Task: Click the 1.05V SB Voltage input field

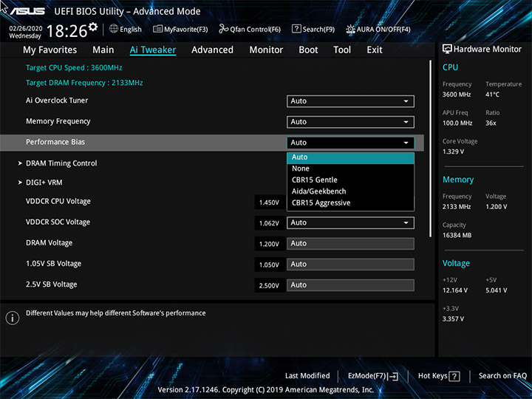Action: [350, 265]
